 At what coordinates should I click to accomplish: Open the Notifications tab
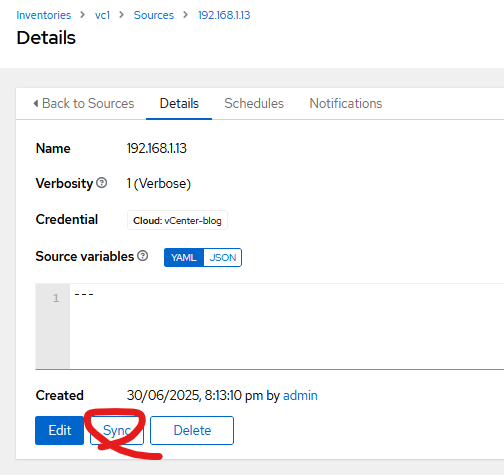click(346, 103)
